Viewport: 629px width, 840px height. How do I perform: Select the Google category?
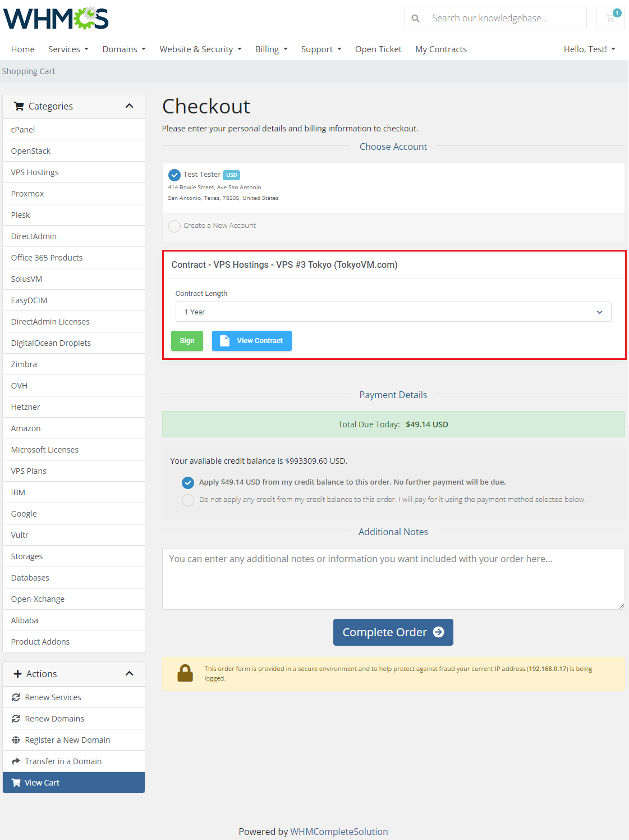pyautogui.click(x=74, y=514)
